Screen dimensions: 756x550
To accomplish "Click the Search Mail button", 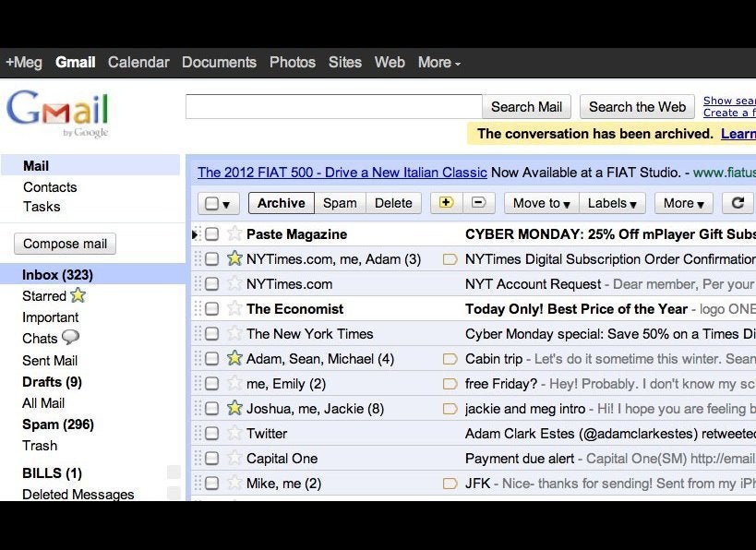I will point(526,106).
